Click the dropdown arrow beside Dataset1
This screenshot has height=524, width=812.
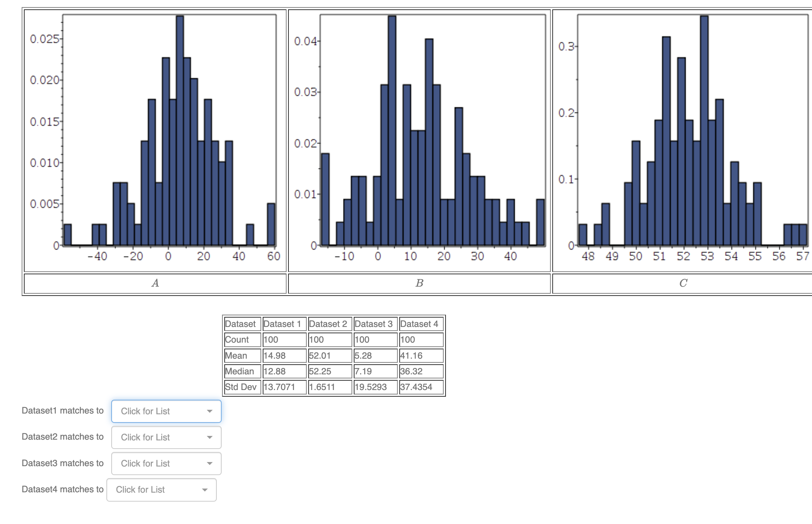pyautogui.click(x=209, y=411)
